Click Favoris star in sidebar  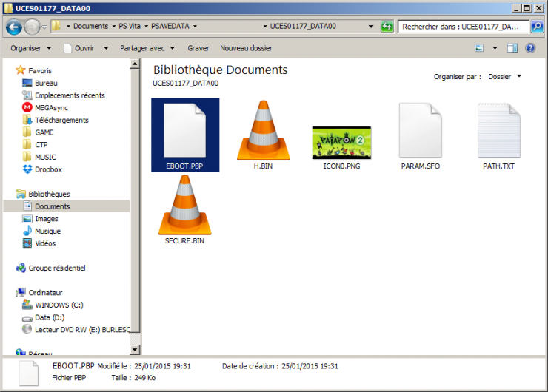21,70
